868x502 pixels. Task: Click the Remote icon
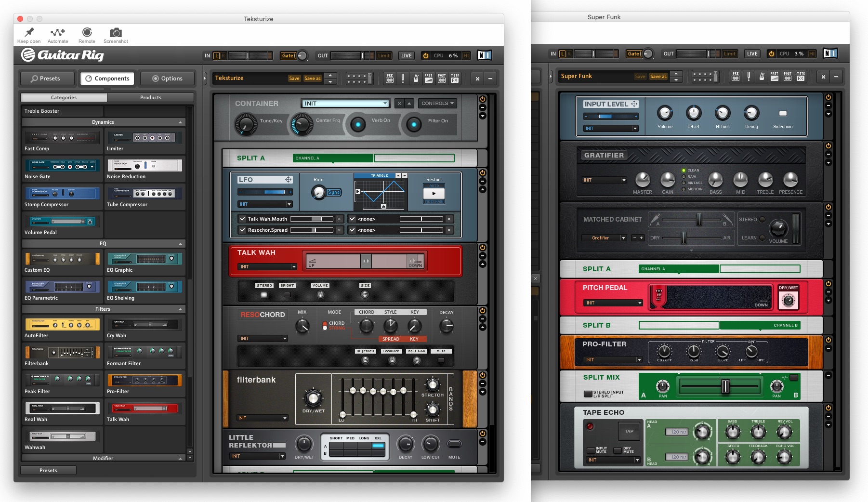pyautogui.click(x=87, y=32)
